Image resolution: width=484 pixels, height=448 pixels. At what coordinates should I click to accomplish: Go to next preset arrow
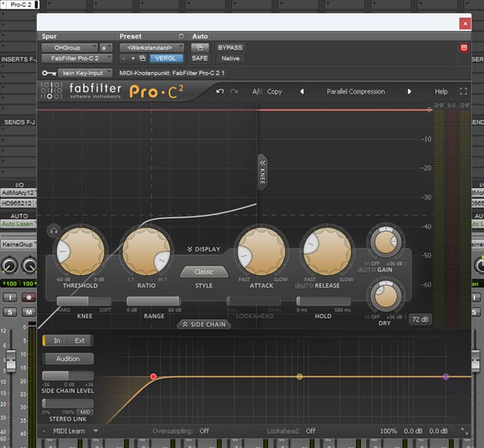click(x=409, y=92)
